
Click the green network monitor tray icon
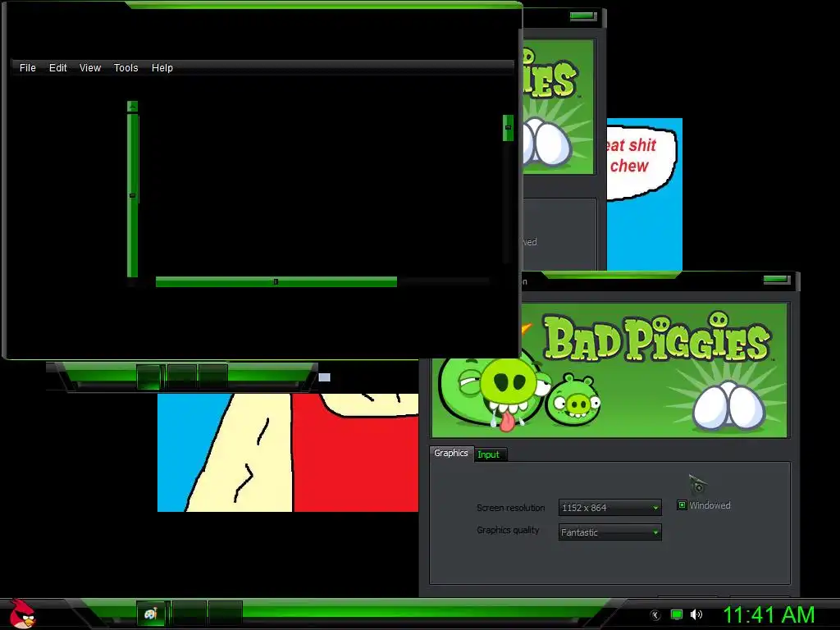pyautogui.click(x=677, y=615)
